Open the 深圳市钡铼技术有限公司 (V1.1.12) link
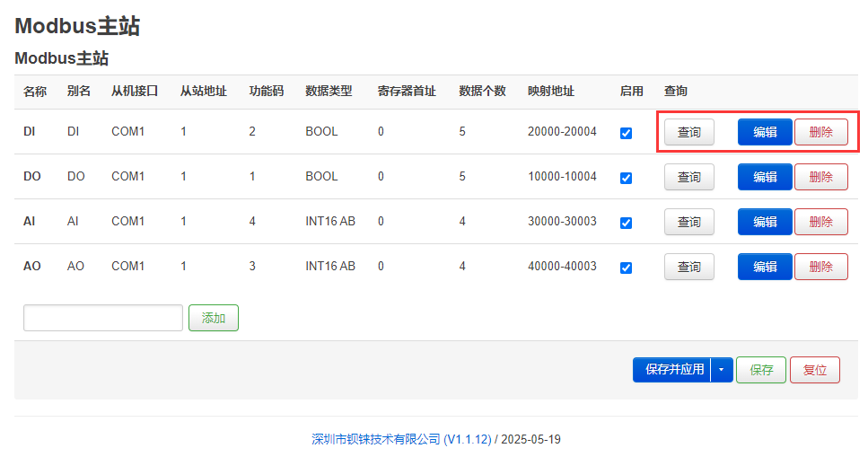This screenshot has width=868, height=457. [x=401, y=439]
